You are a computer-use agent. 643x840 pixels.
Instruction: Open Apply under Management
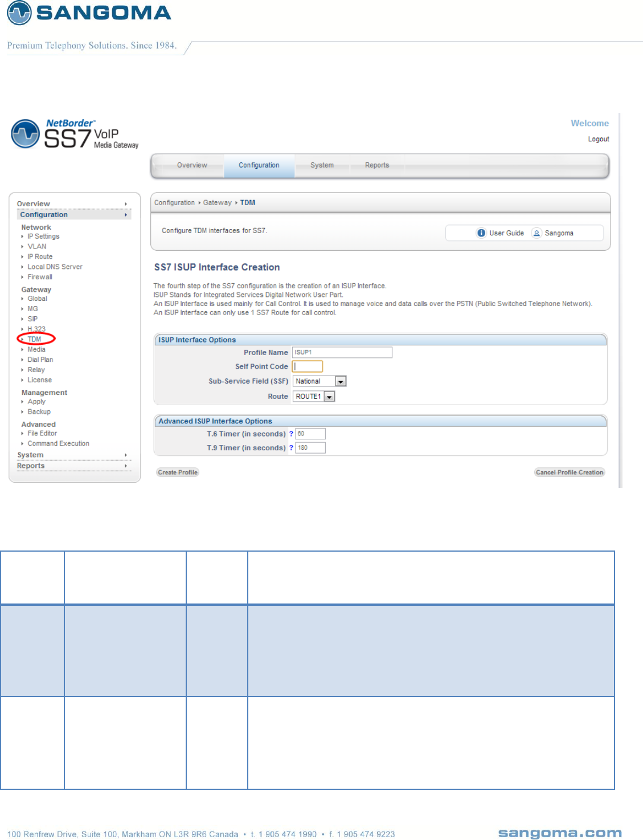[x=36, y=402]
